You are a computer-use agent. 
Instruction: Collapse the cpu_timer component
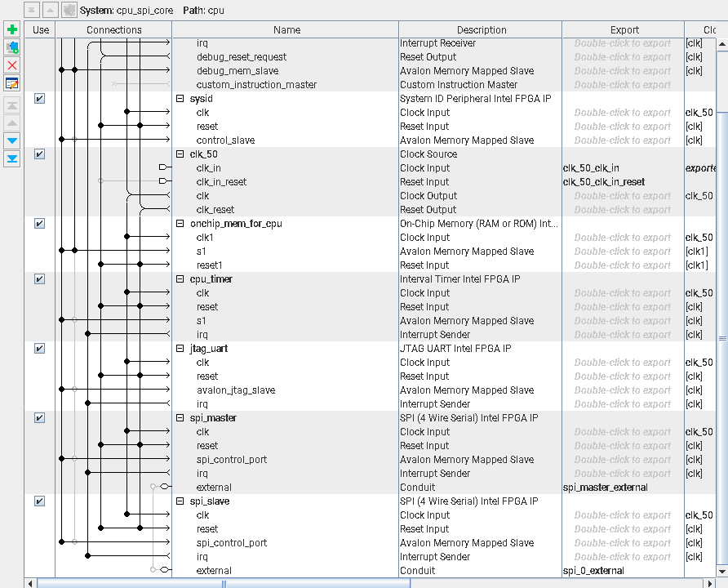[180, 279]
